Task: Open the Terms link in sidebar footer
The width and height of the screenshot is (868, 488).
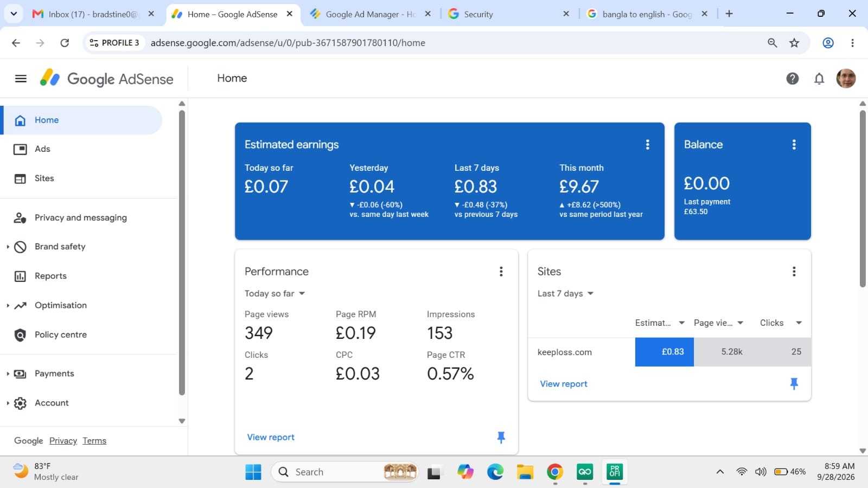Action: [x=94, y=441]
